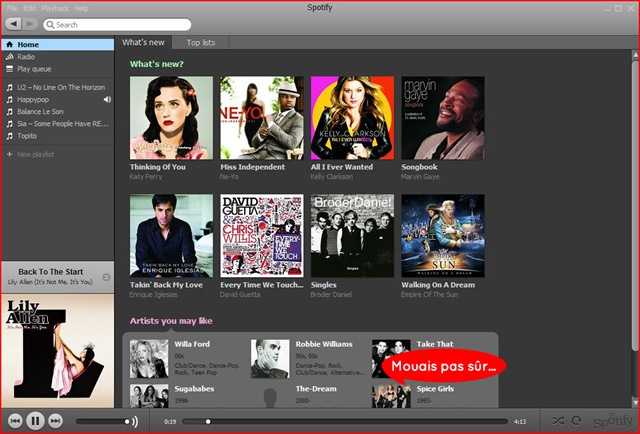This screenshot has width=640, height=434.
Task: Click the volume slider
Action: (x=103, y=421)
